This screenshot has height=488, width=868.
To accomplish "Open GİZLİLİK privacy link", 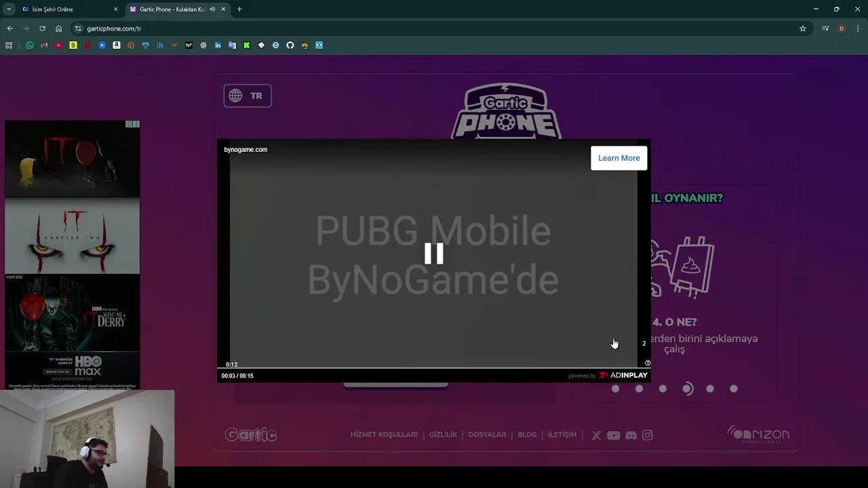I will coord(443,434).
